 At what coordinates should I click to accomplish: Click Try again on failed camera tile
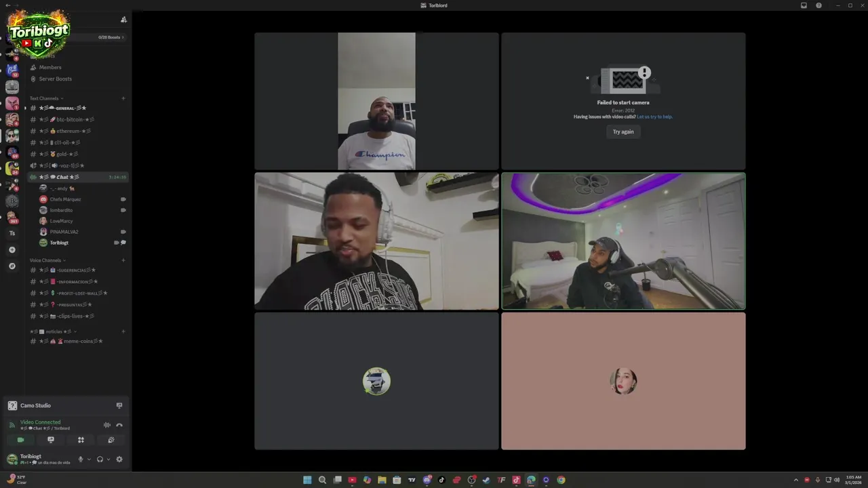coord(623,131)
